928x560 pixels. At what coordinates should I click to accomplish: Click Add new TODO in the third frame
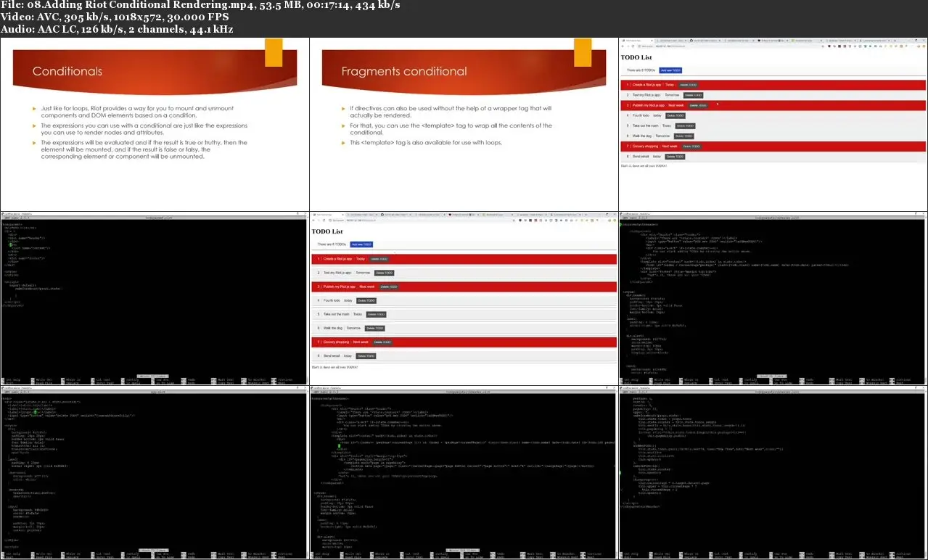(x=670, y=70)
